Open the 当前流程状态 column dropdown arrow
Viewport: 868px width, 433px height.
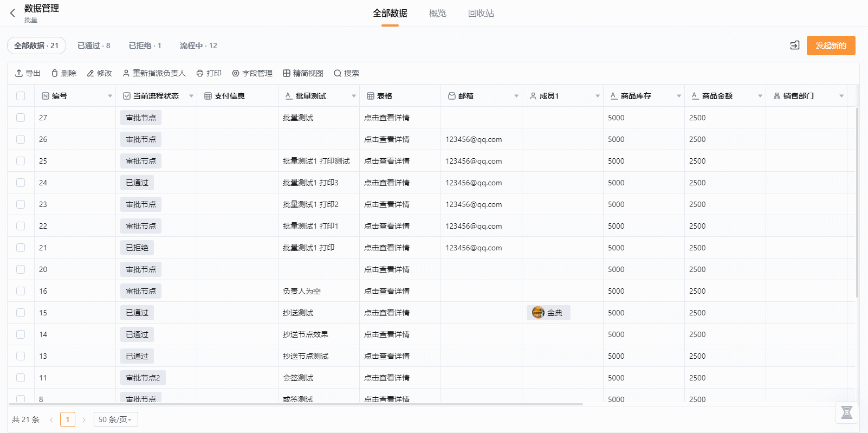tap(191, 96)
